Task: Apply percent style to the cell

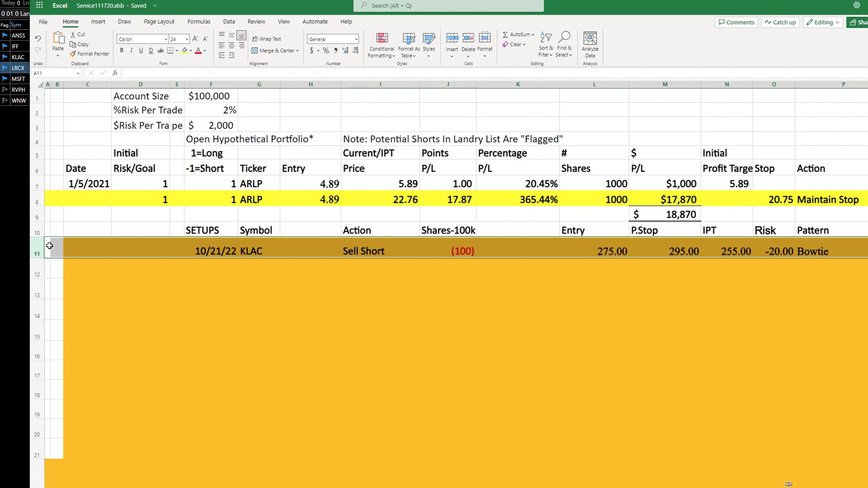Action: click(326, 51)
